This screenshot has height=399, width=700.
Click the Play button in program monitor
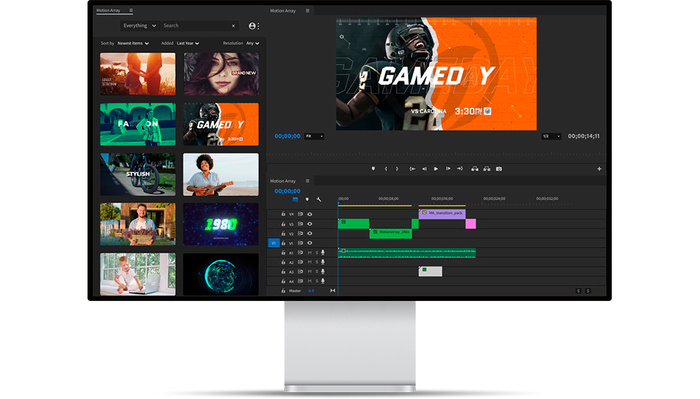click(436, 169)
